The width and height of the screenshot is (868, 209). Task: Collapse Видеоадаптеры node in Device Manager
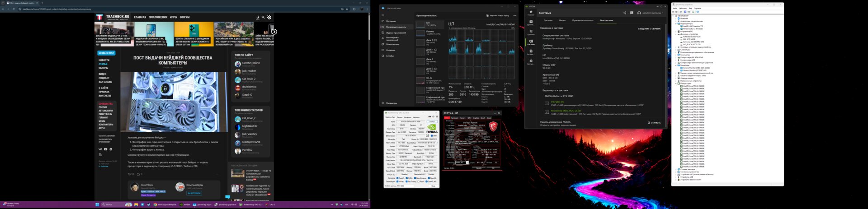pyautogui.click(x=676, y=23)
